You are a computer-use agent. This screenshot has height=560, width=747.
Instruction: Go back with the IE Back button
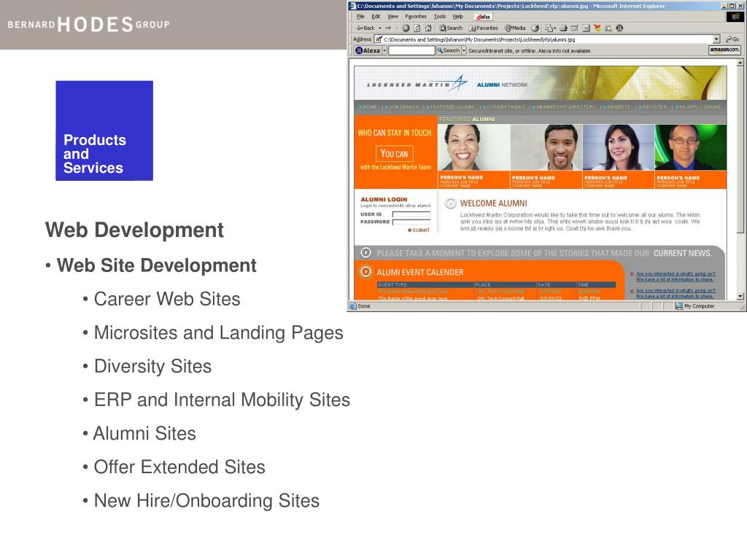(366, 28)
